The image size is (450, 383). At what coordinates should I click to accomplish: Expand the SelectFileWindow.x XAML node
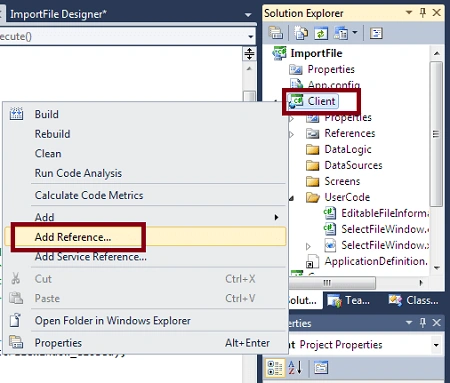tap(308, 246)
